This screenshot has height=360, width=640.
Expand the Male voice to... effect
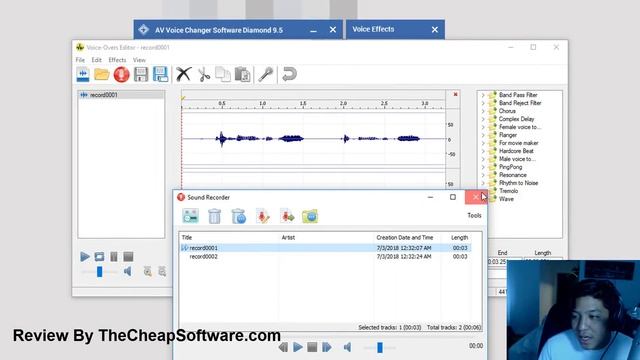(483, 159)
